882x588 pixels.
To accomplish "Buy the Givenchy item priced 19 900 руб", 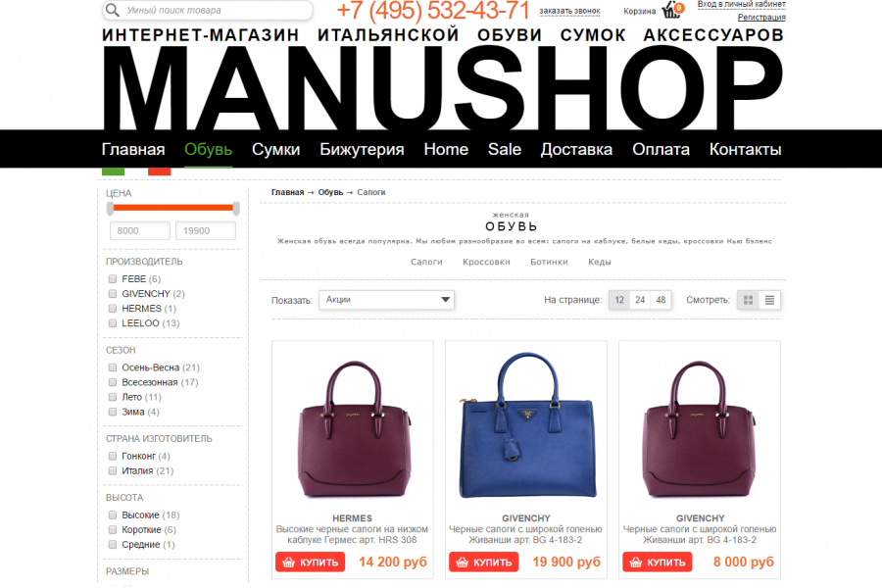I will point(484,563).
